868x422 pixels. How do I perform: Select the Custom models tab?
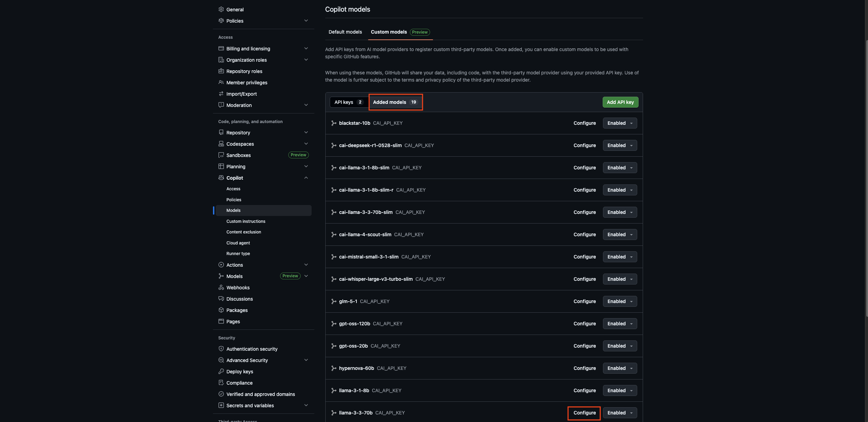[400, 32]
